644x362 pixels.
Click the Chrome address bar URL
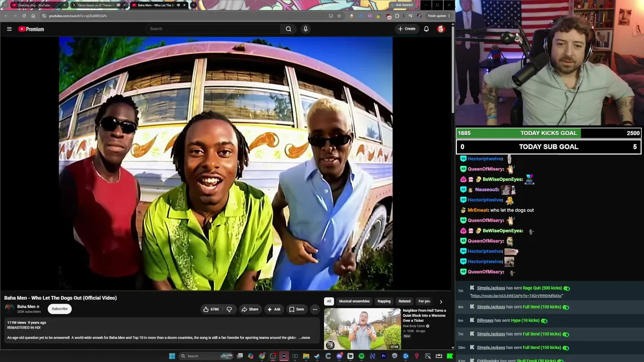[77, 16]
